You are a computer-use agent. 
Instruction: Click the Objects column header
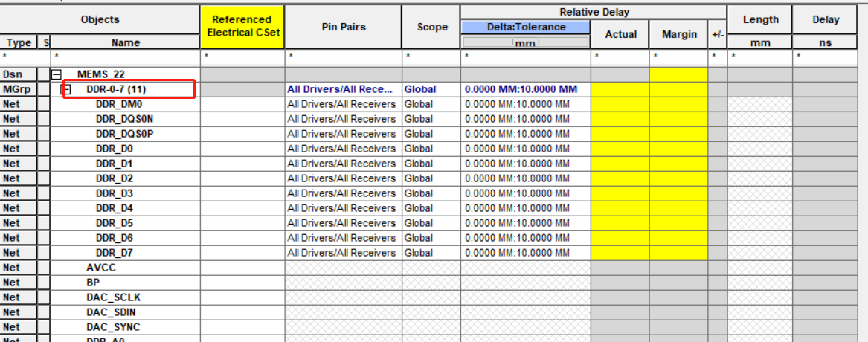(100, 20)
